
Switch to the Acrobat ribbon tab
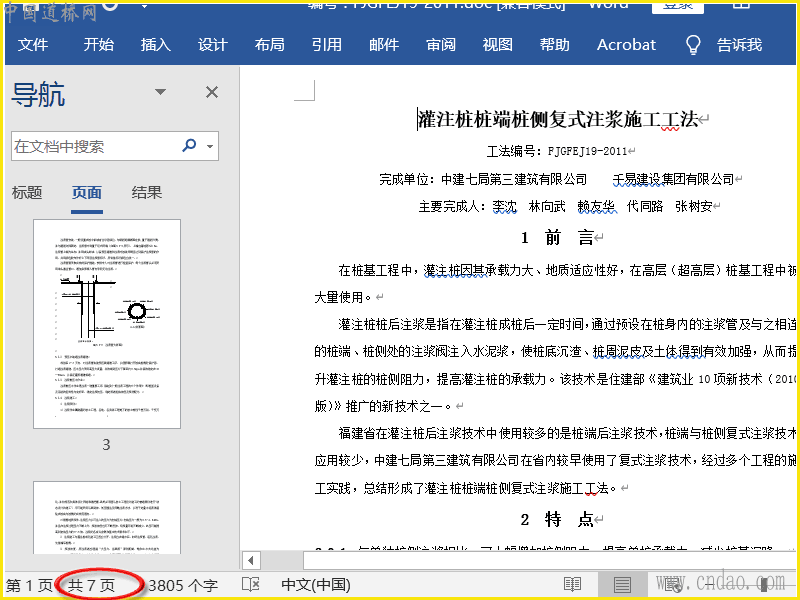(627, 45)
